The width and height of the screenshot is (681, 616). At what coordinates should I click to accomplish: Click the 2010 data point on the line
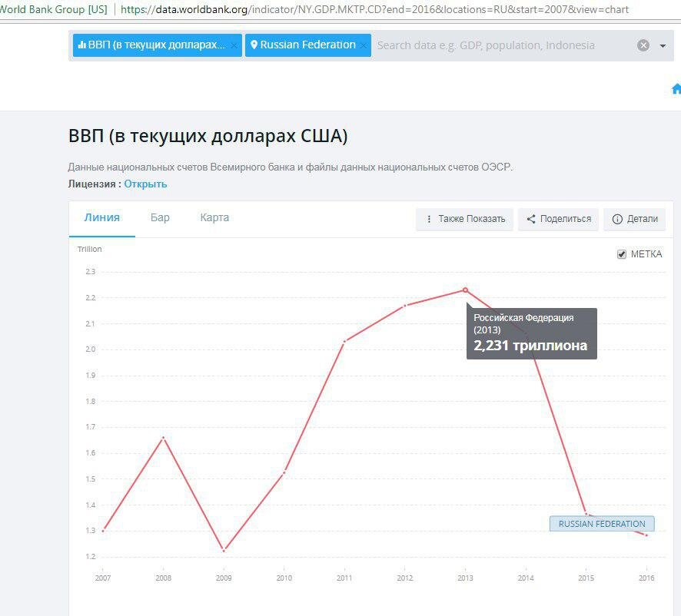(x=284, y=472)
